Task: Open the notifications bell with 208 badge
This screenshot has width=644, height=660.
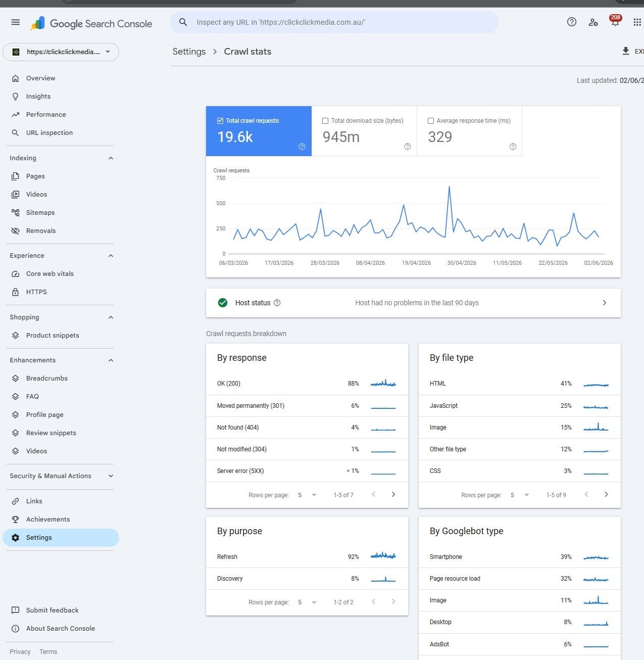Action: 615,22
